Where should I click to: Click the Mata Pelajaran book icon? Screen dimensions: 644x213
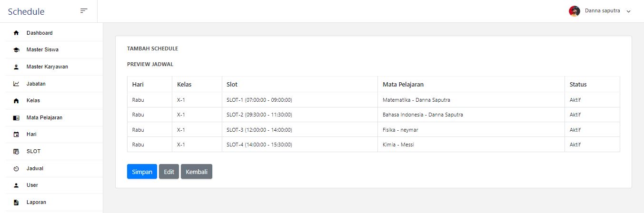point(16,118)
